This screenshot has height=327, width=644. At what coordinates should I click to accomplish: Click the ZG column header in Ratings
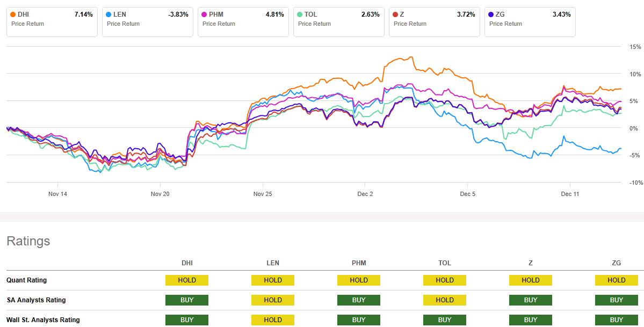point(617,263)
